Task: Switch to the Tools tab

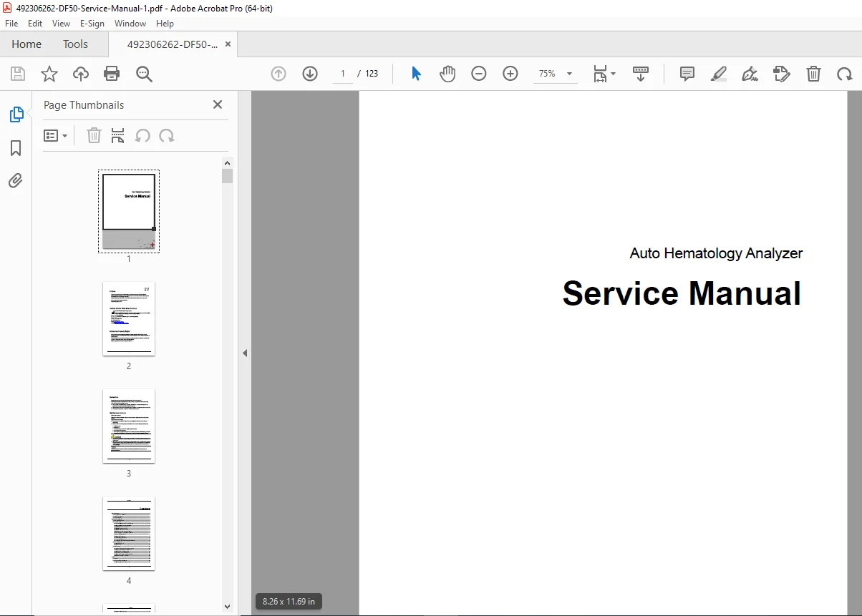Action: tap(75, 44)
